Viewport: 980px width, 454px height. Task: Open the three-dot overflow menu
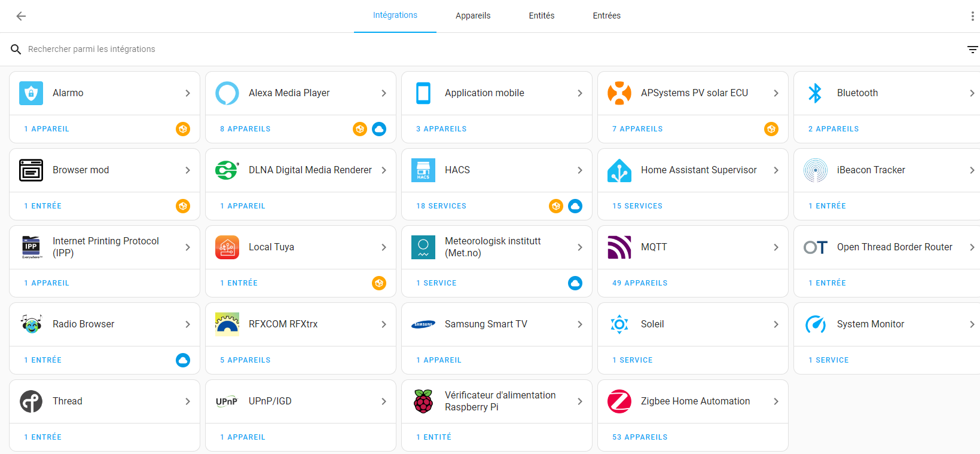[x=972, y=16]
